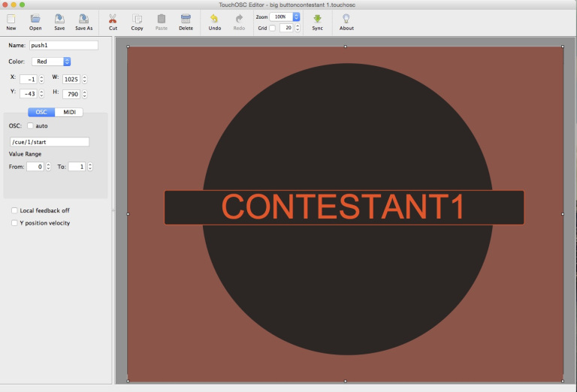Expand the Zoom 100% dropdown
The height and width of the screenshot is (392, 577).
tap(285, 16)
